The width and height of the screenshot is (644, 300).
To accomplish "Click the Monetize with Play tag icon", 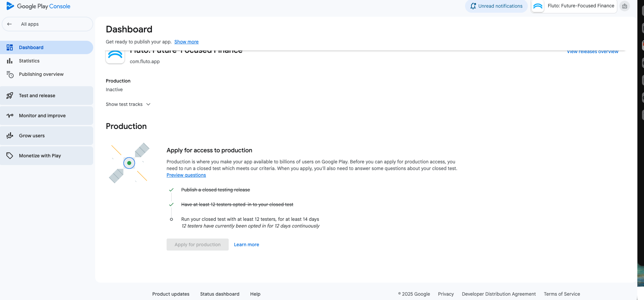I will [x=10, y=156].
